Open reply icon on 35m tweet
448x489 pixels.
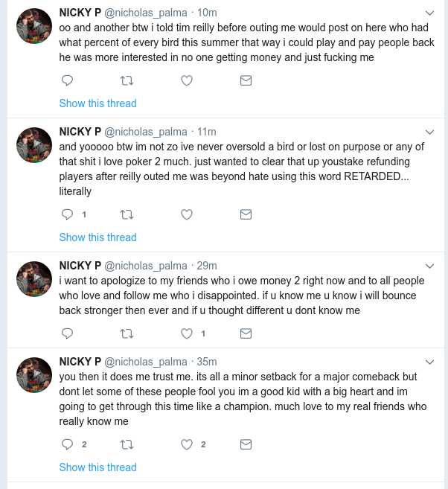[67, 444]
